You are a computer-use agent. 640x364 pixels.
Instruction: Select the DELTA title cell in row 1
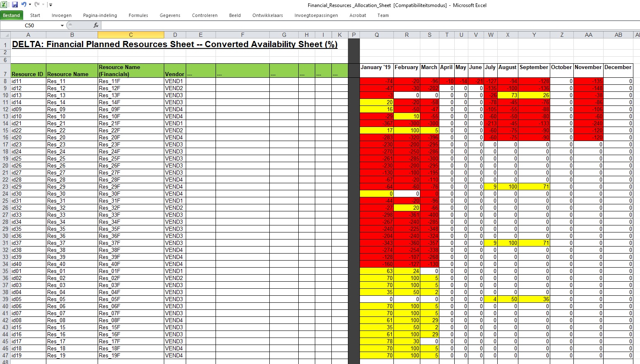(174, 44)
